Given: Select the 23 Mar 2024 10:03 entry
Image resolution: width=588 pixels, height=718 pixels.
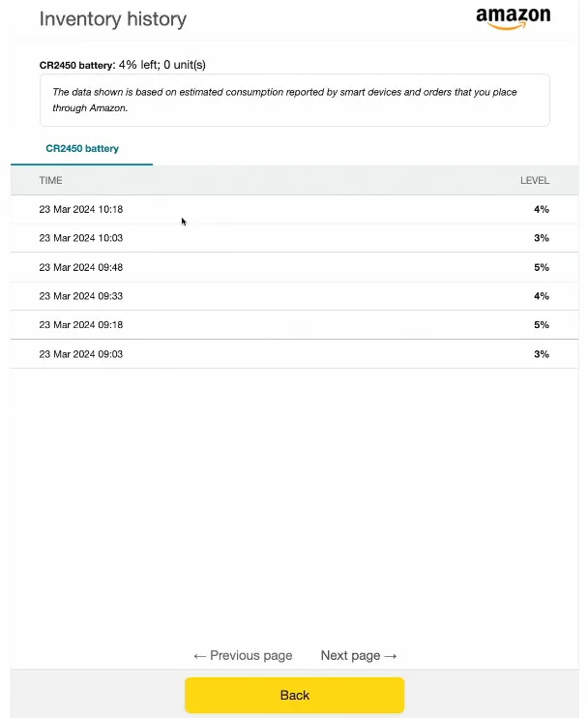Looking at the screenshot, I should [x=80, y=238].
